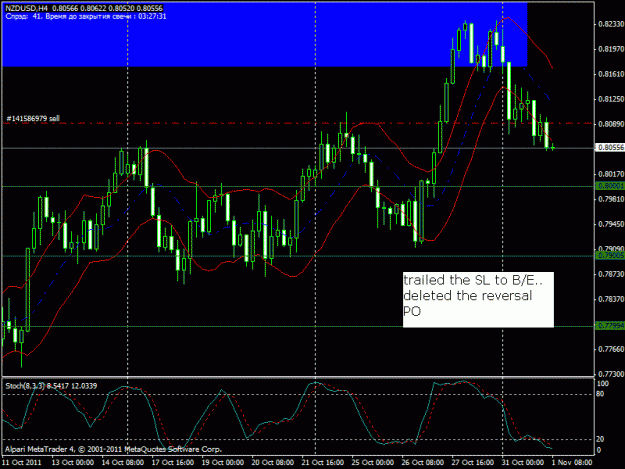The height and width of the screenshot is (469, 625).
Task: Click the 0.78370 price scale value
Action: [x=611, y=299]
